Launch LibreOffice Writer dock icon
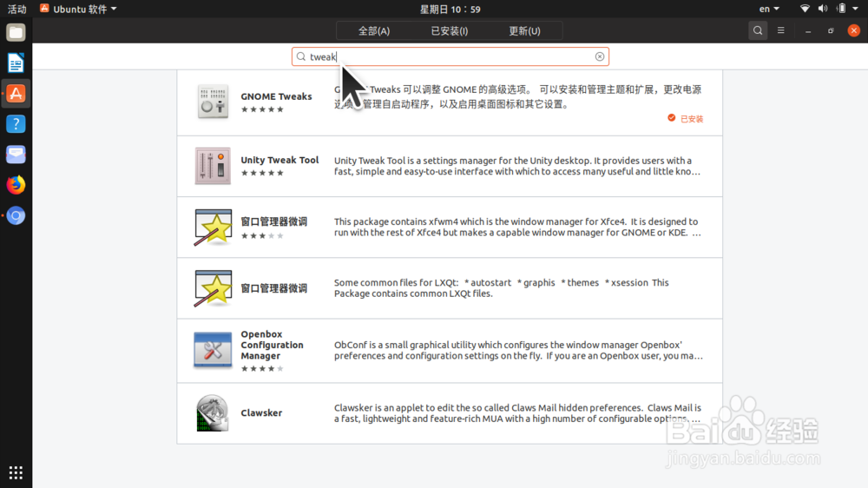The width and height of the screenshot is (868, 488). click(x=16, y=63)
